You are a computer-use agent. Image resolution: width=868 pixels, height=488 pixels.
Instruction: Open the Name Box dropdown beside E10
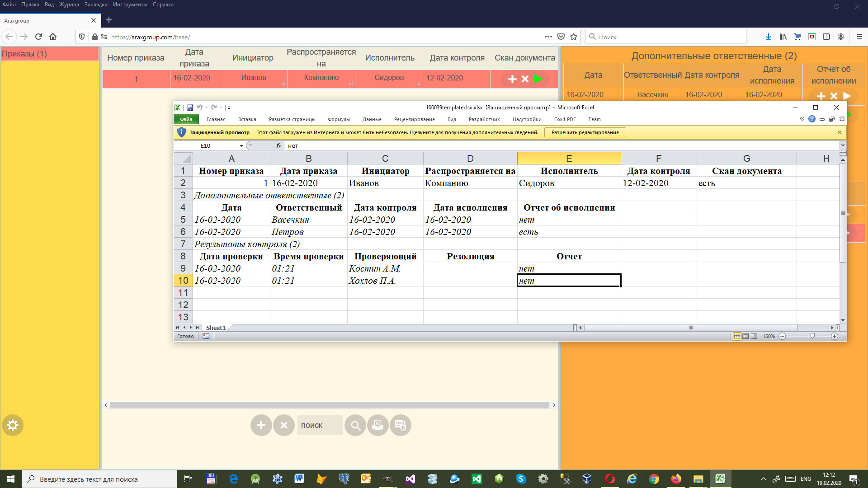(241, 145)
